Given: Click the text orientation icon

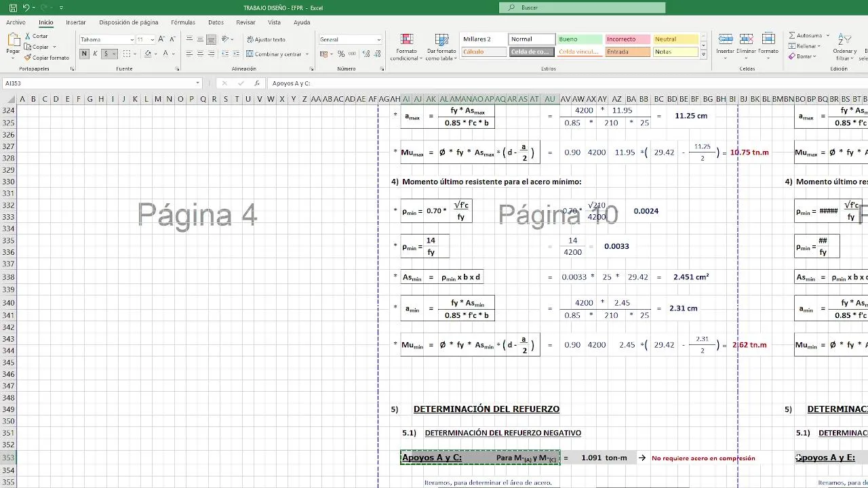Looking at the screenshot, I should click(x=226, y=39).
